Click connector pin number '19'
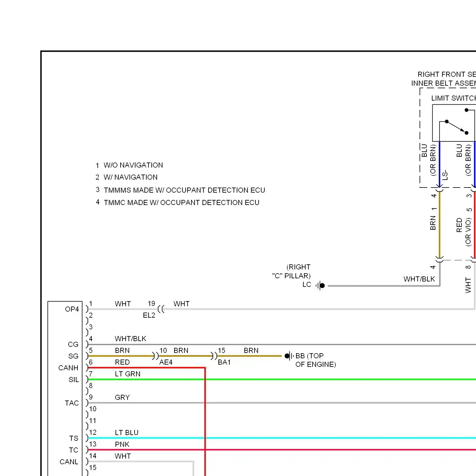The image size is (476, 476). coord(151,304)
